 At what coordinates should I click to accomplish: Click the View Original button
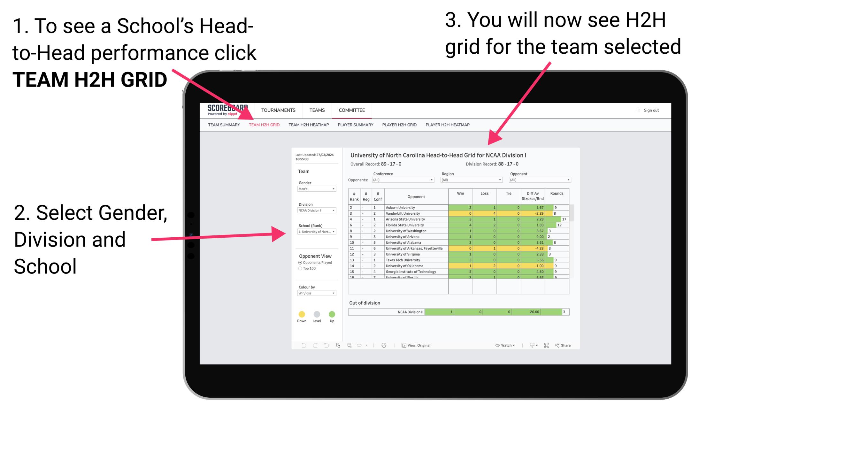point(417,345)
